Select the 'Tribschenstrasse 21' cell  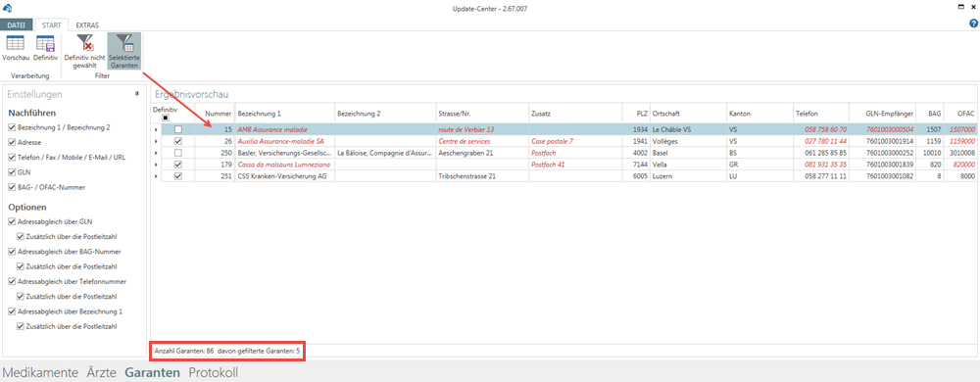pos(482,176)
